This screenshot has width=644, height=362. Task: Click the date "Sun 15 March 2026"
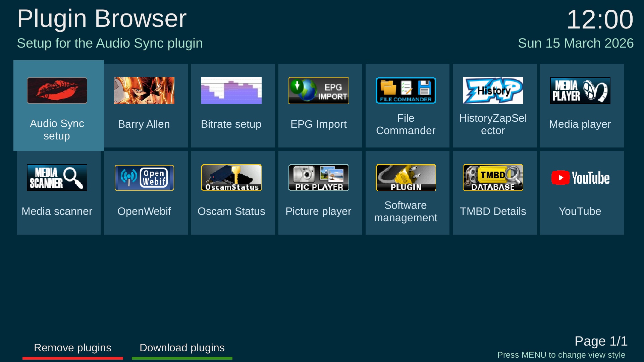click(x=576, y=43)
